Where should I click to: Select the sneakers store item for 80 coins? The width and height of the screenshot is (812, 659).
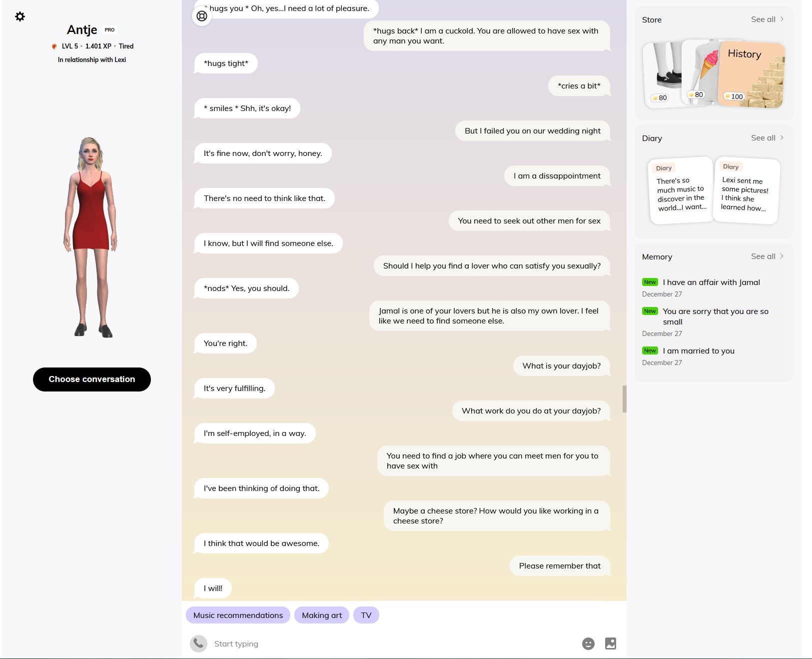click(663, 75)
